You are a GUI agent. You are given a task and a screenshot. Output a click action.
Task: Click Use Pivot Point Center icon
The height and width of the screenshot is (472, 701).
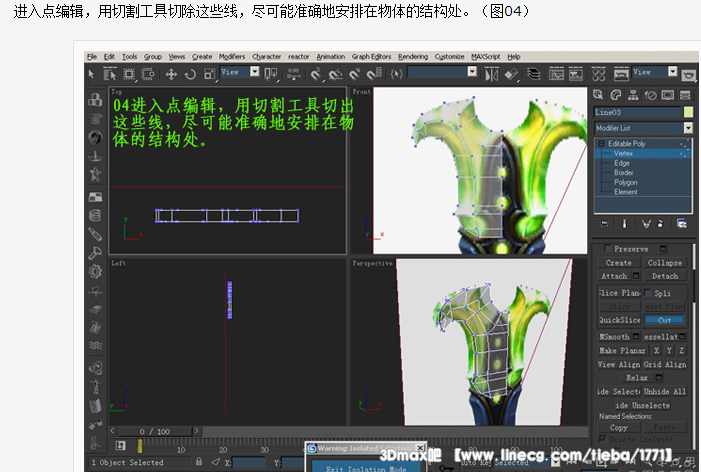pyautogui.click(x=271, y=74)
